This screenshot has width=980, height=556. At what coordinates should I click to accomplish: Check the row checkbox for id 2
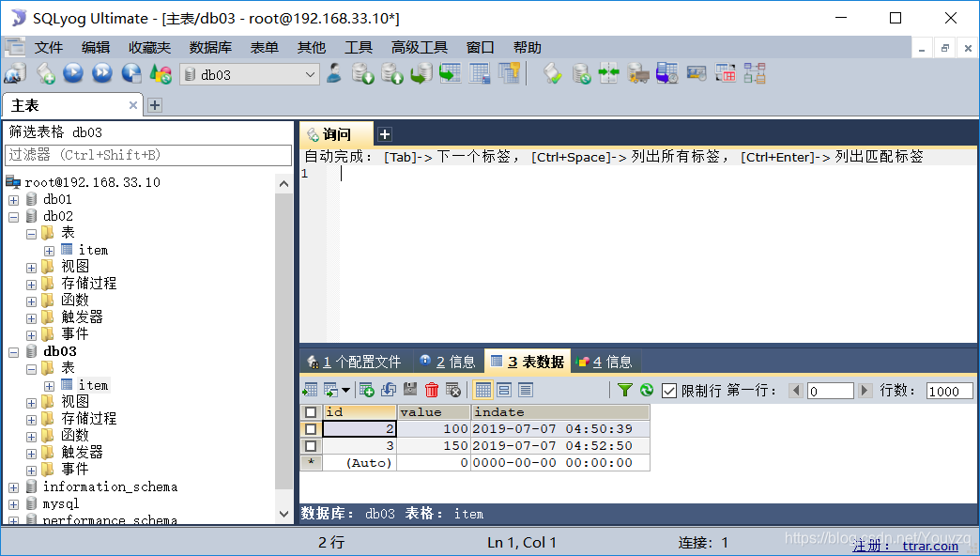[311, 429]
